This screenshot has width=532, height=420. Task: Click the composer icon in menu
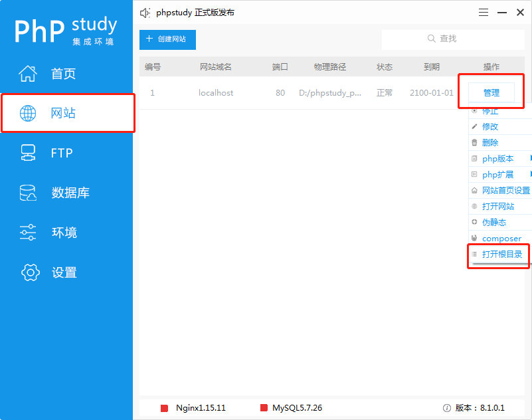point(474,238)
